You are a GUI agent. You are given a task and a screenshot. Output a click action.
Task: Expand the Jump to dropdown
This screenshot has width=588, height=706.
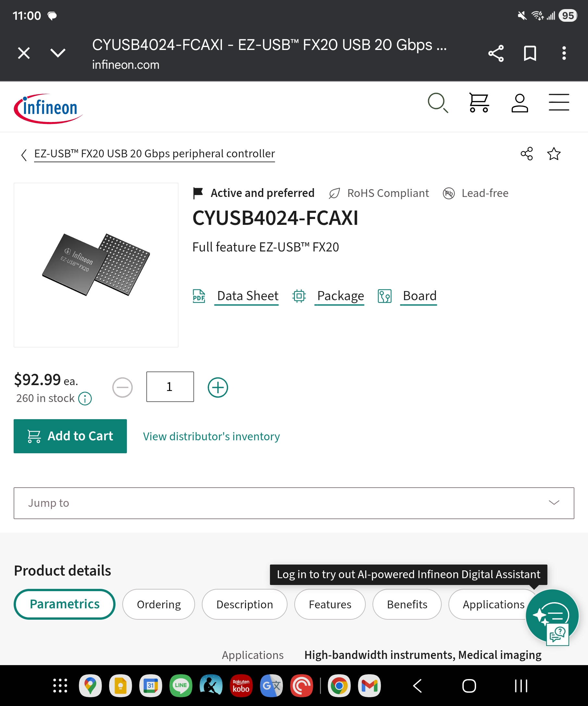pos(294,503)
